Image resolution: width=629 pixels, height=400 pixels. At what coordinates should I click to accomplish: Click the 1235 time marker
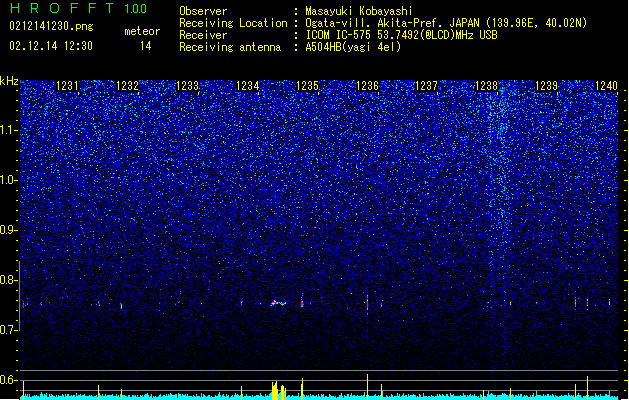[x=307, y=86]
